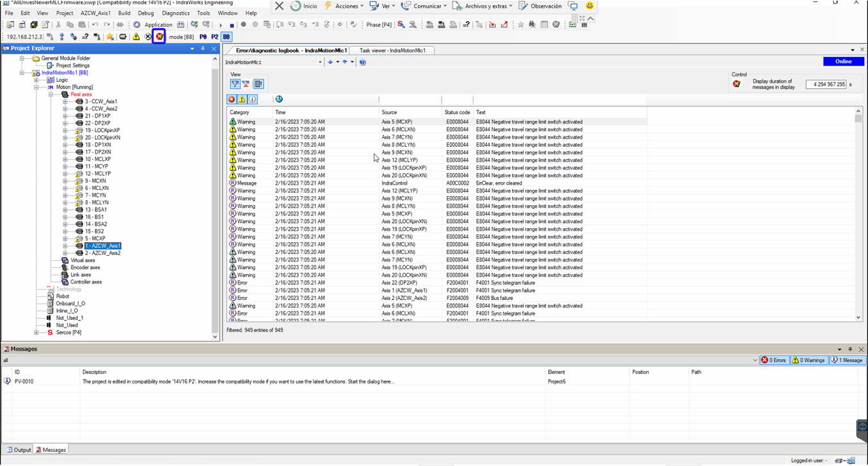Image resolution: width=868 pixels, height=466 pixels.
Task: Click the yellow warning triangle in main toolbar
Action: click(x=136, y=37)
